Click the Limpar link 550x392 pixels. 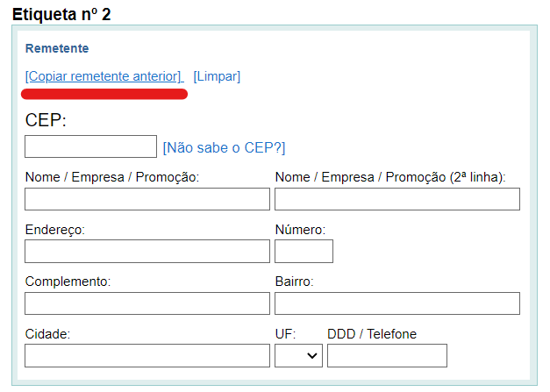coord(217,76)
